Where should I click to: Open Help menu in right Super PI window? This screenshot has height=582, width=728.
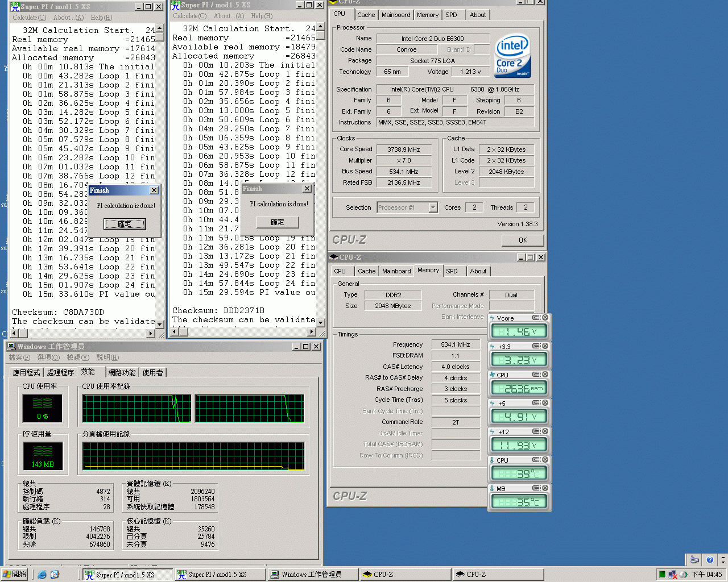[262, 16]
